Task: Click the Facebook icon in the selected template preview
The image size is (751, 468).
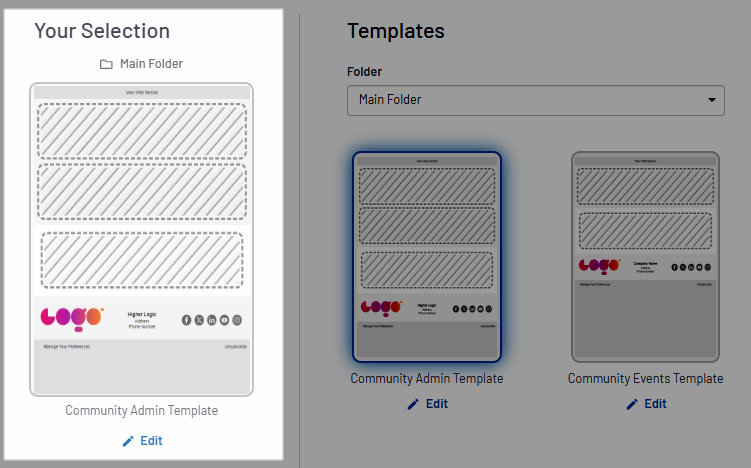Action: (x=186, y=320)
